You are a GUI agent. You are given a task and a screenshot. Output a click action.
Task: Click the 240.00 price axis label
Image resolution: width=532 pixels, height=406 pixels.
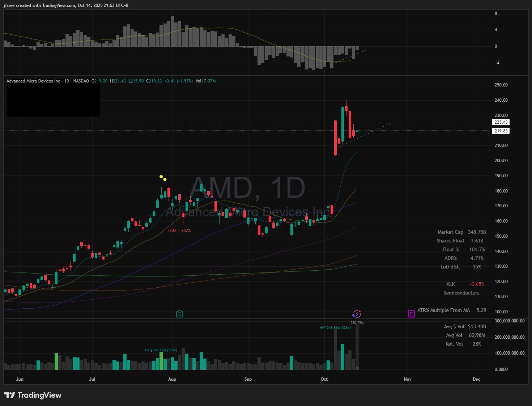click(501, 100)
